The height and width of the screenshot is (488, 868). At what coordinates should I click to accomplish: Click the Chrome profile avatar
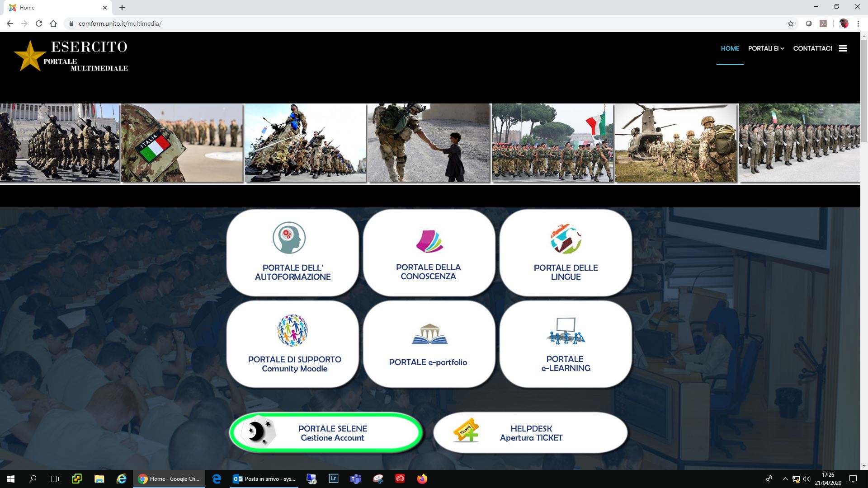pos(844,23)
